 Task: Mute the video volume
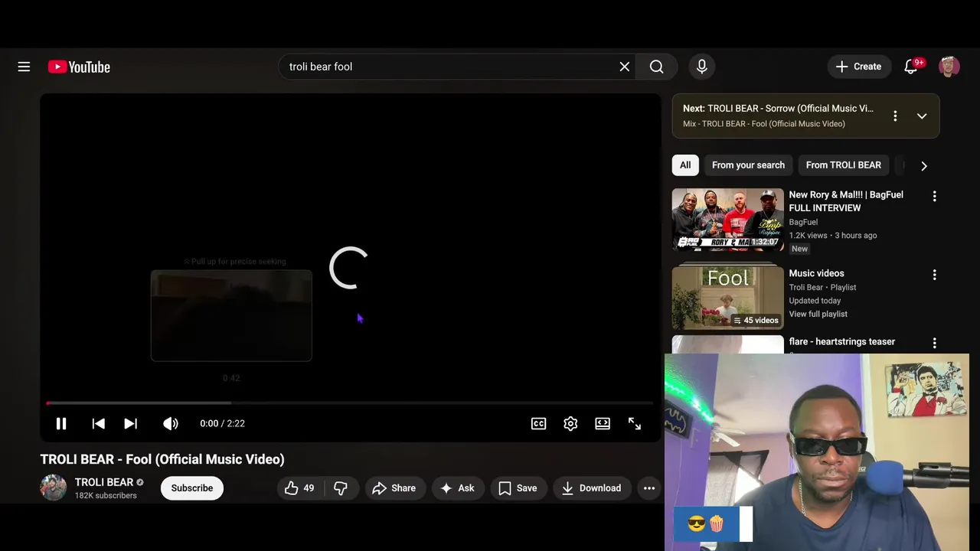[170, 423]
